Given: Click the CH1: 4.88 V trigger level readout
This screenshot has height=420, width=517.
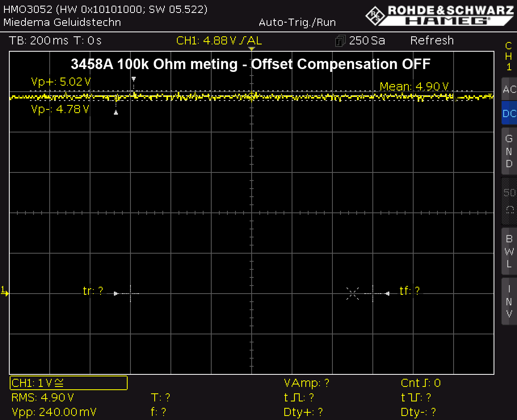Looking at the screenshot, I should click(x=219, y=41).
